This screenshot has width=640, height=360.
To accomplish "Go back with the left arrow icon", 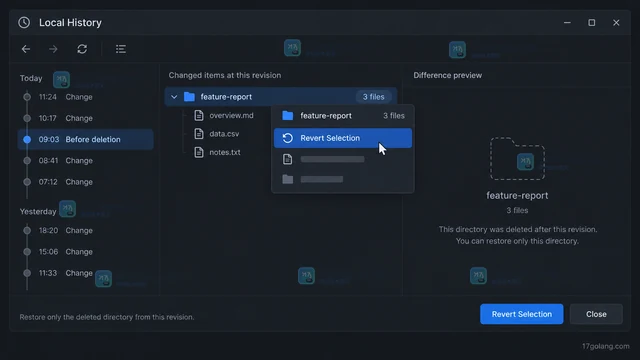I will 26,49.
